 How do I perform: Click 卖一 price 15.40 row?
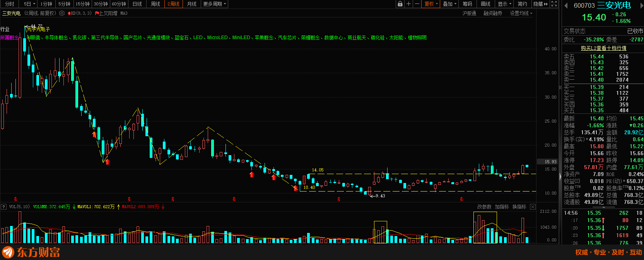[603, 80]
